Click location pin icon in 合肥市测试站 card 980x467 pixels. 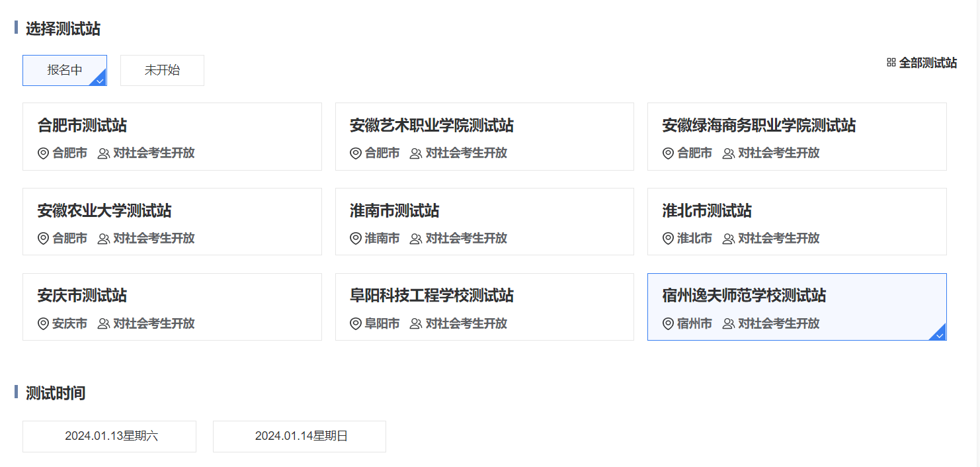[x=44, y=153]
